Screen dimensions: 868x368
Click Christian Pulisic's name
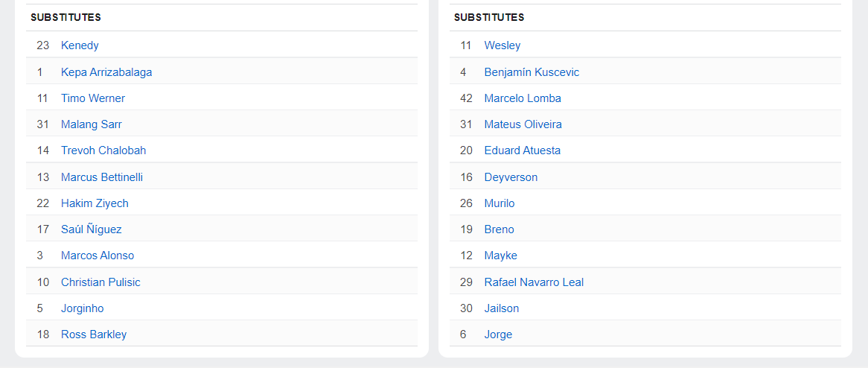(x=100, y=282)
